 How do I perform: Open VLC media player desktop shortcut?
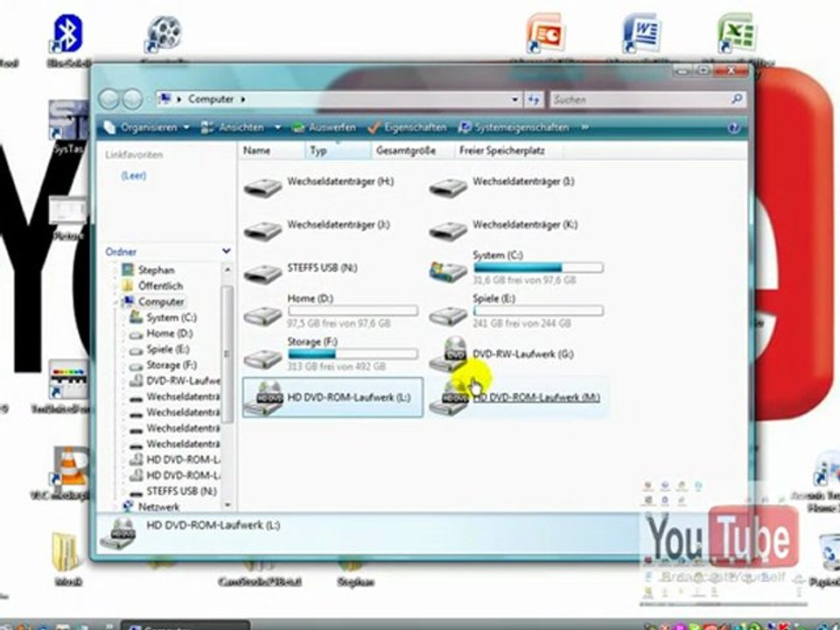coord(70,467)
